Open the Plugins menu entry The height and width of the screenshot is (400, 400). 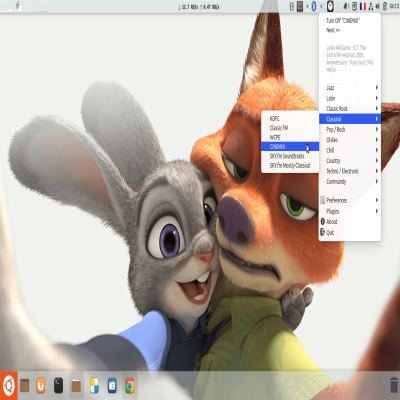point(350,211)
